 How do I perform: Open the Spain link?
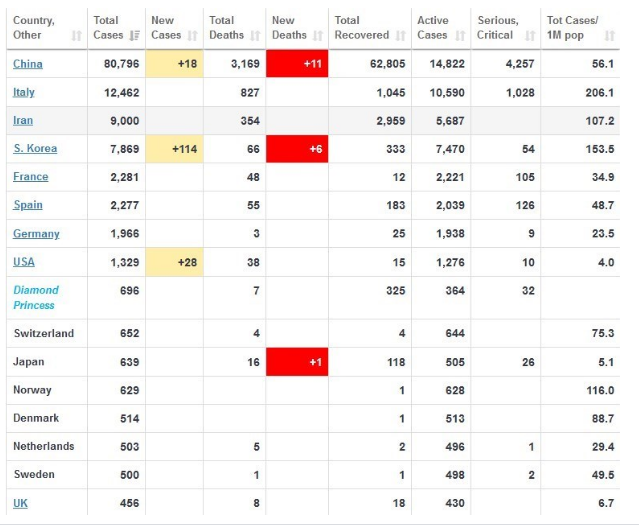pos(28,205)
